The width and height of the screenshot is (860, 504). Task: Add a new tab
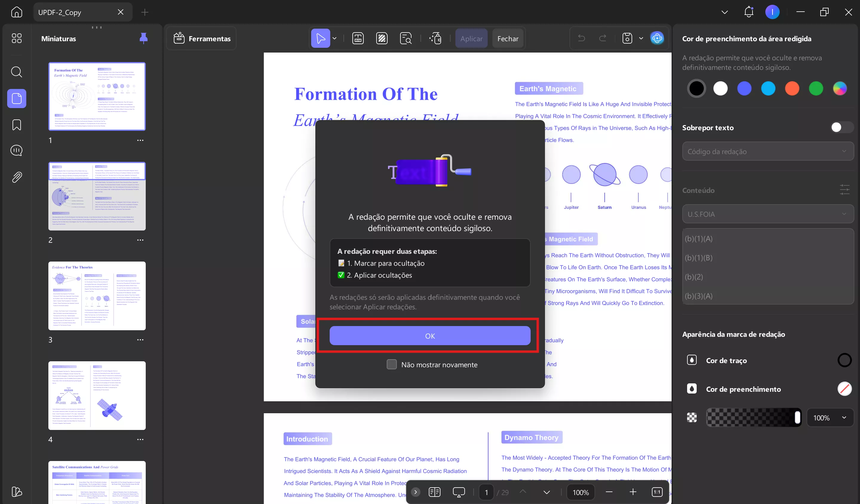(144, 12)
